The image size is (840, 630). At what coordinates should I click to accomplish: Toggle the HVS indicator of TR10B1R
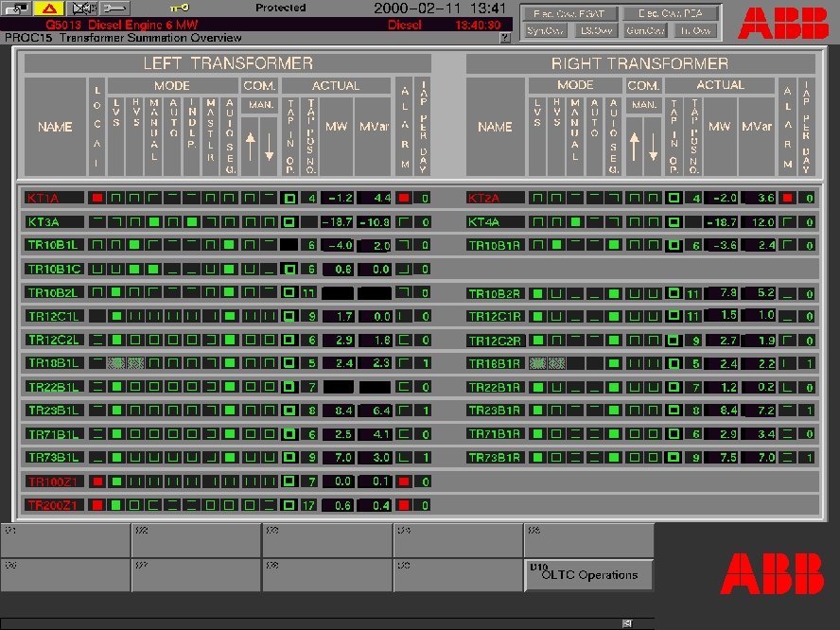point(556,245)
